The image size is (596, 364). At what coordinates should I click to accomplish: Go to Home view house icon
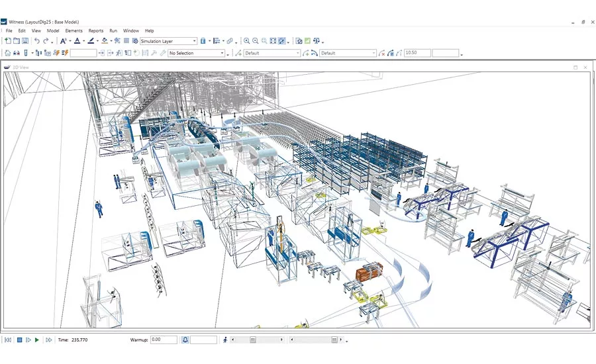point(7,53)
